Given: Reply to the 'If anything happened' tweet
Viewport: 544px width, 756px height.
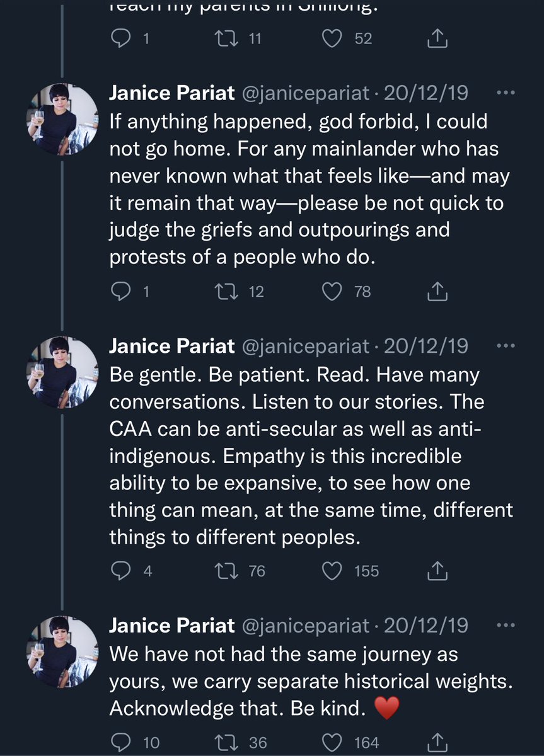Looking at the screenshot, I should coord(120,292).
